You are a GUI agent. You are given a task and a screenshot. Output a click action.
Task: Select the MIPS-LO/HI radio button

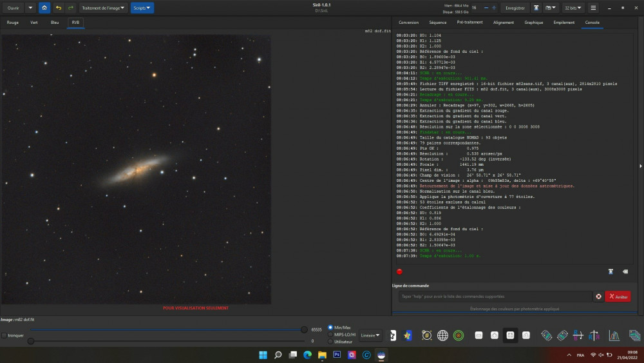[x=330, y=335]
